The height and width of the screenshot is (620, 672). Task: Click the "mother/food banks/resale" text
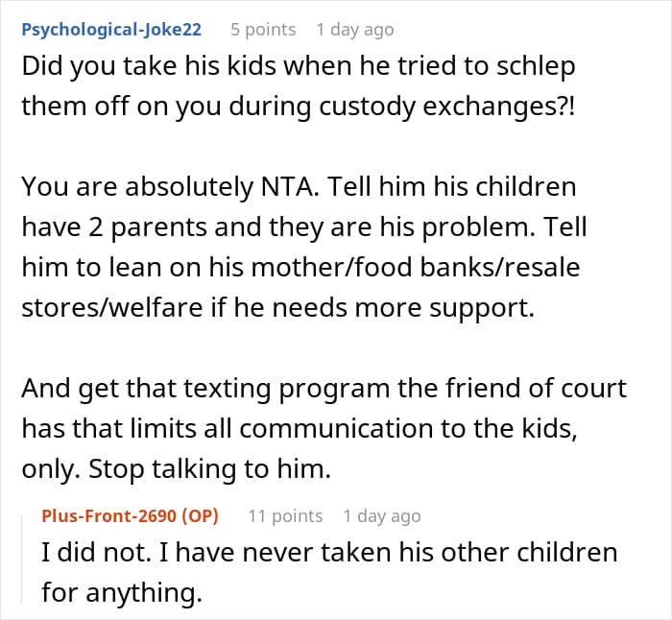(x=416, y=268)
